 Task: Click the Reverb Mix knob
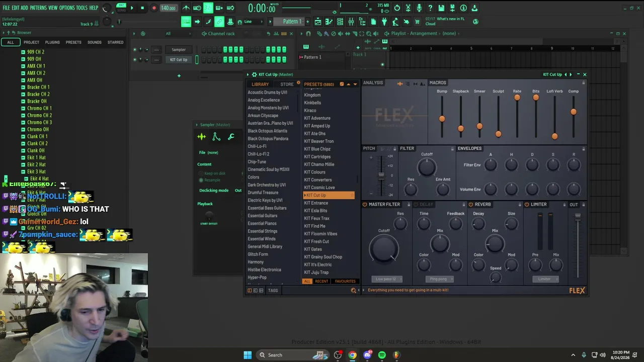(495, 244)
